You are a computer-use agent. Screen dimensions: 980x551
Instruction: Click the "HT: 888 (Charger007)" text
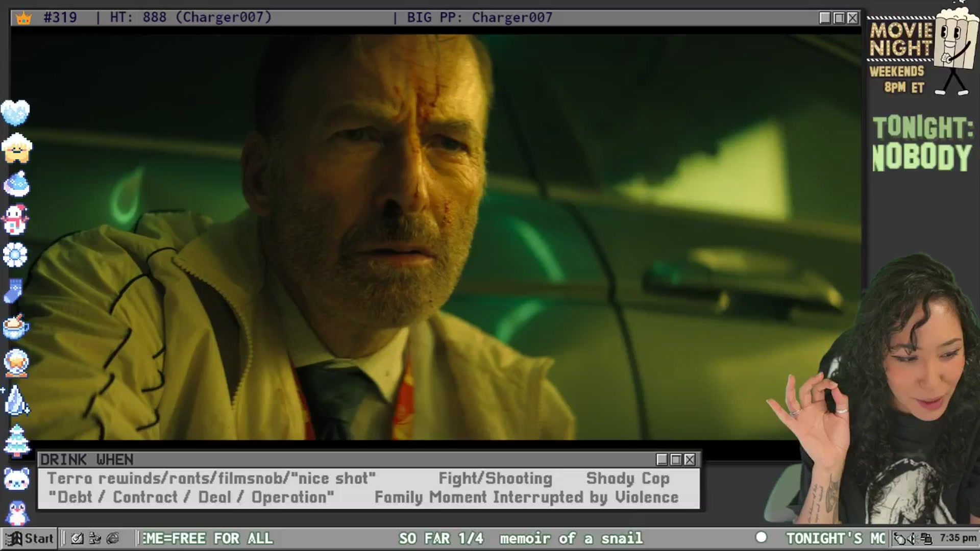tap(191, 17)
